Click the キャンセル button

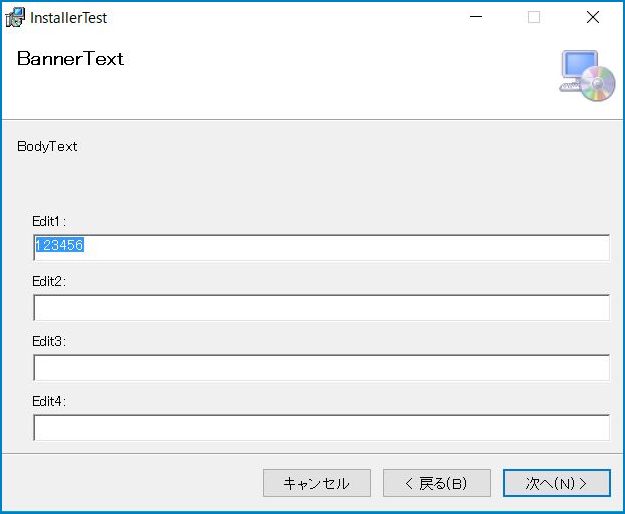(x=317, y=483)
